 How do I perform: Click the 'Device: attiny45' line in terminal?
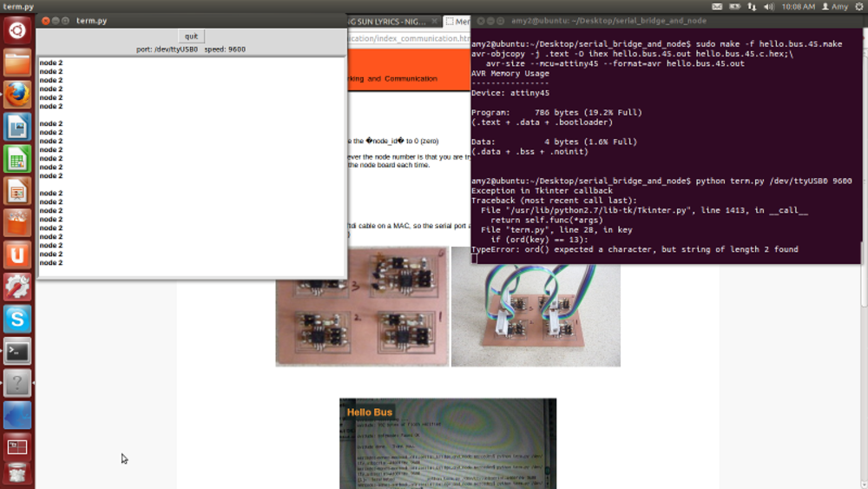[510, 93]
